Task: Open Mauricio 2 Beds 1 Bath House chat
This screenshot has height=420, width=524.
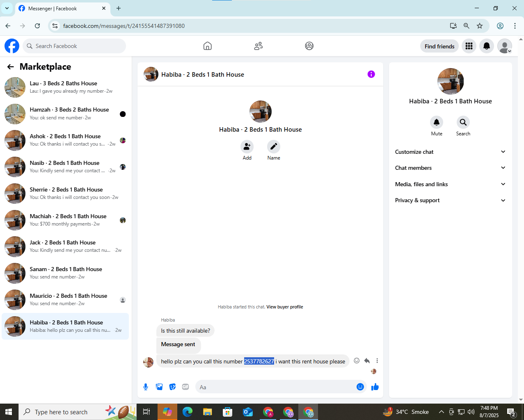Action: coord(65,300)
